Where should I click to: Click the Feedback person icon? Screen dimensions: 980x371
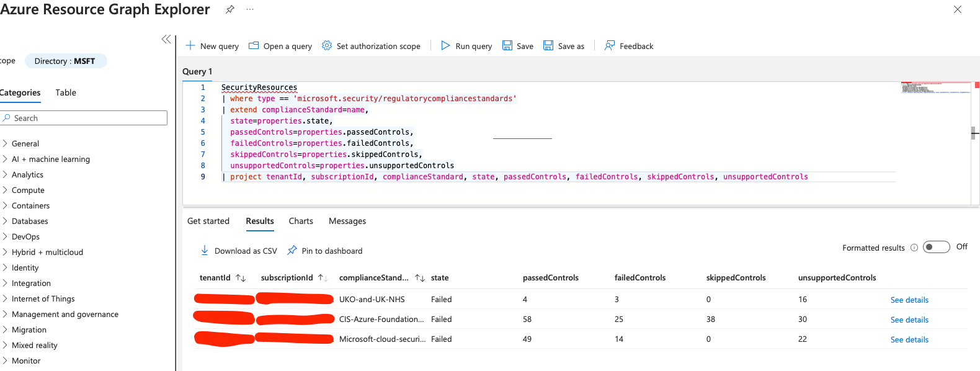[610, 45]
